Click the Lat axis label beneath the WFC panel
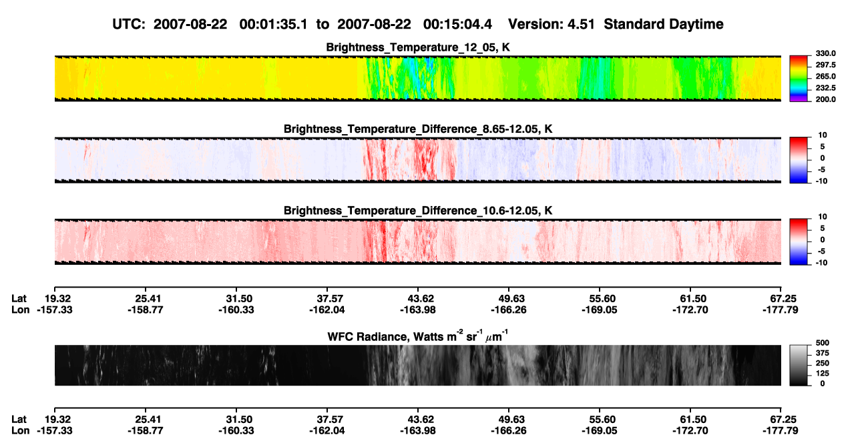Image resolution: width=868 pixels, height=445 pixels. (x=19, y=419)
